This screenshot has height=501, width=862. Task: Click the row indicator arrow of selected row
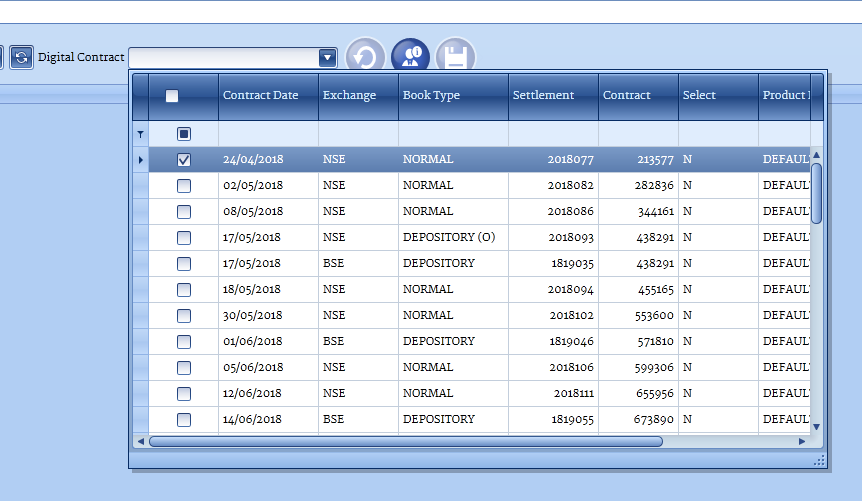[140, 160]
